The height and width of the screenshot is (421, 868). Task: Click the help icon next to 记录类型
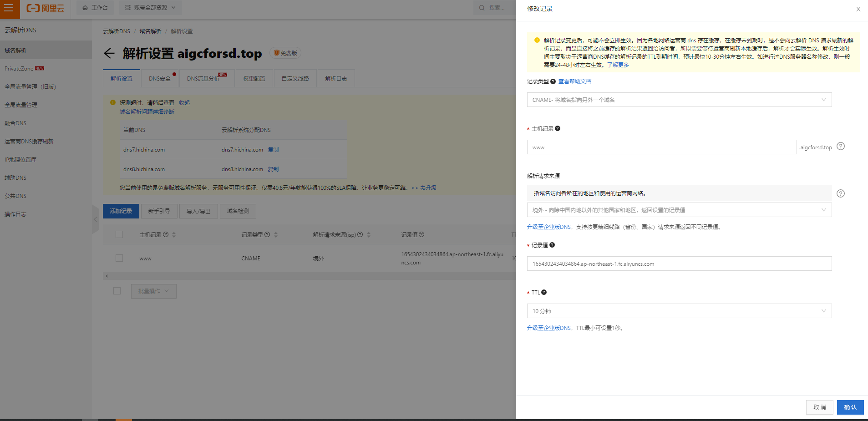click(553, 81)
